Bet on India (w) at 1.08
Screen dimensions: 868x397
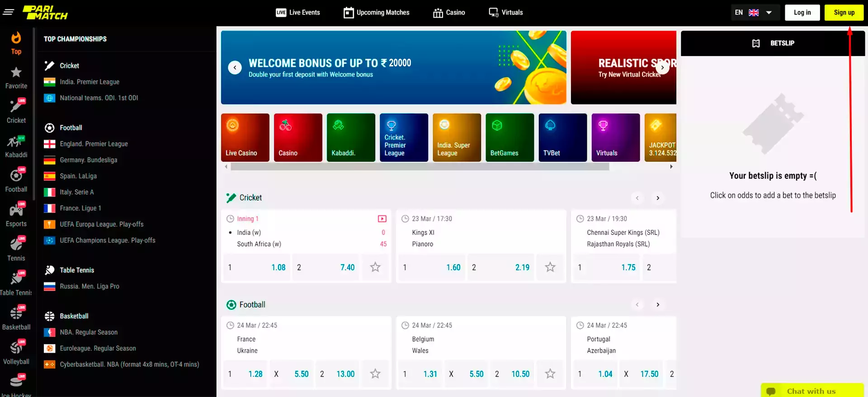coord(256,267)
